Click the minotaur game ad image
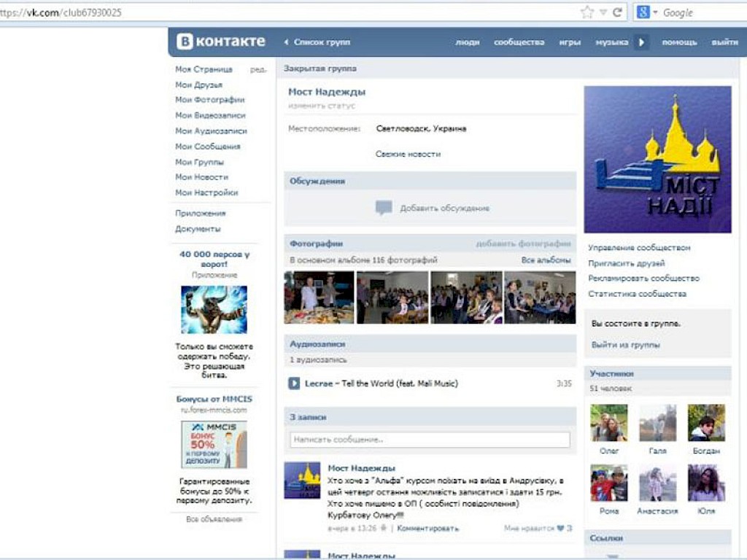747x560 pixels. coord(214,309)
